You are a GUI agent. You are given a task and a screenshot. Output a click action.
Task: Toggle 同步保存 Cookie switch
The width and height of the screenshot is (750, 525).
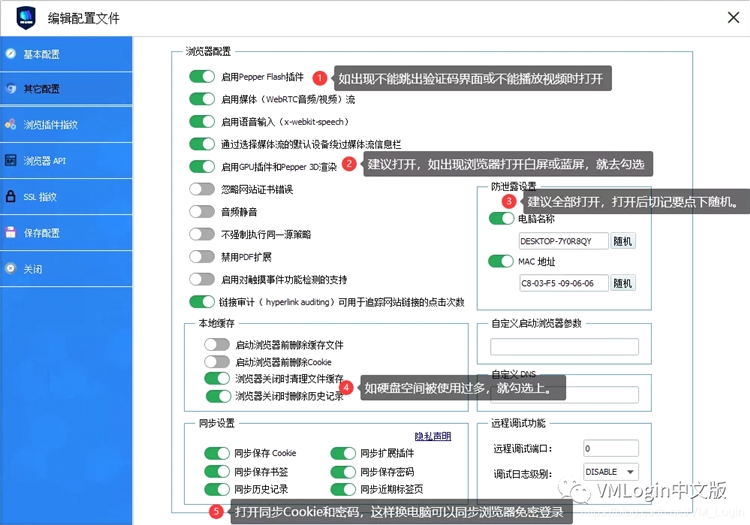pyautogui.click(x=217, y=453)
